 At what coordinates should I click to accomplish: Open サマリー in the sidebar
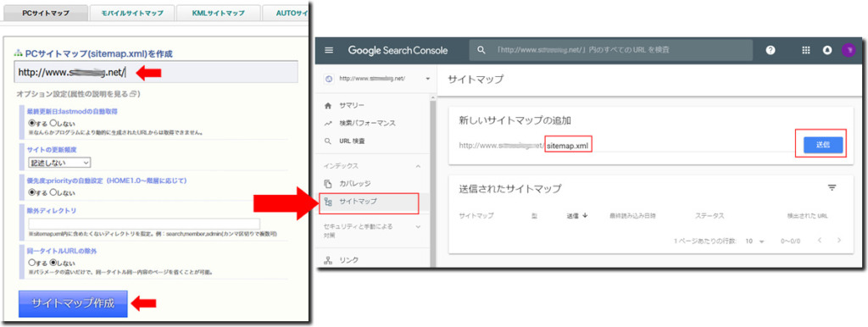point(352,105)
